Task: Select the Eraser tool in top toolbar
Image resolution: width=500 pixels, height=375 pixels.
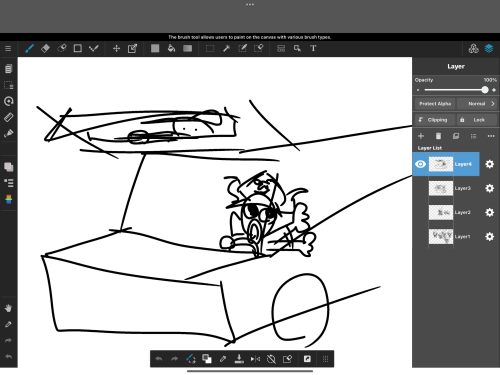Action: 45,49
